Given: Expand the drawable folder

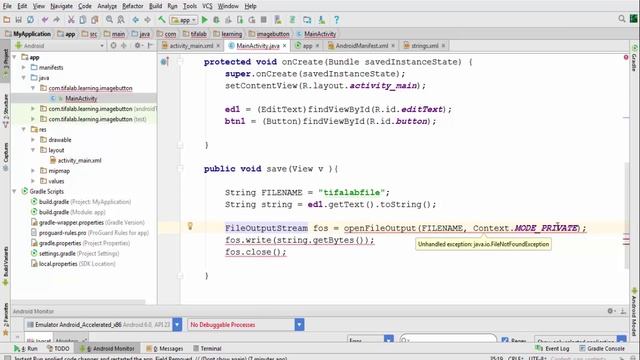Looking at the screenshot, I should [x=33, y=140].
